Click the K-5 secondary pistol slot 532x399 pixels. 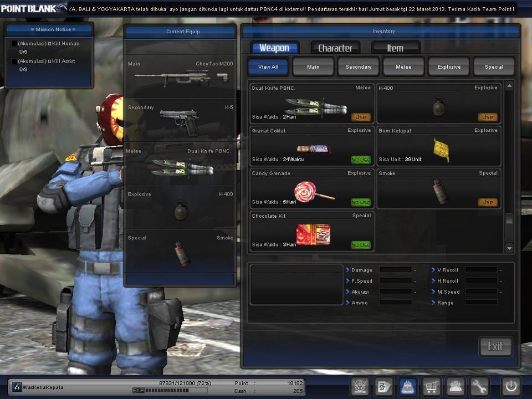pos(180,120)
